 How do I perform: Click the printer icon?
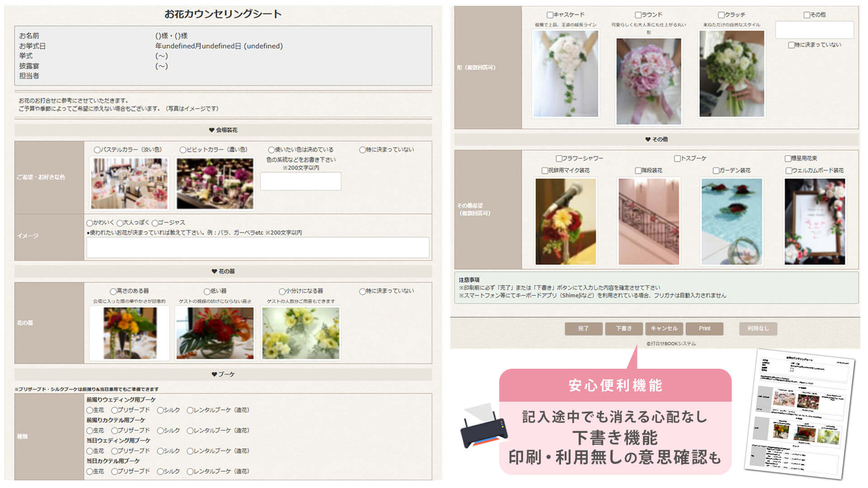pos(484,426)
